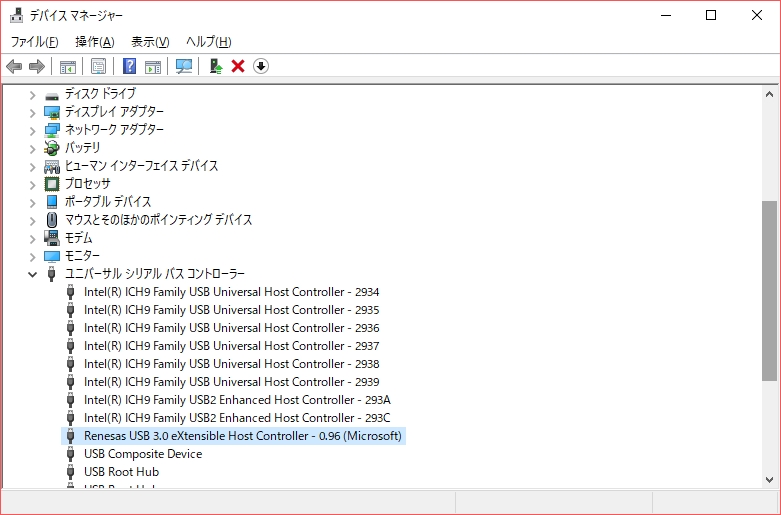Click the ポータブル デバイス icon

tap(52, 202)
